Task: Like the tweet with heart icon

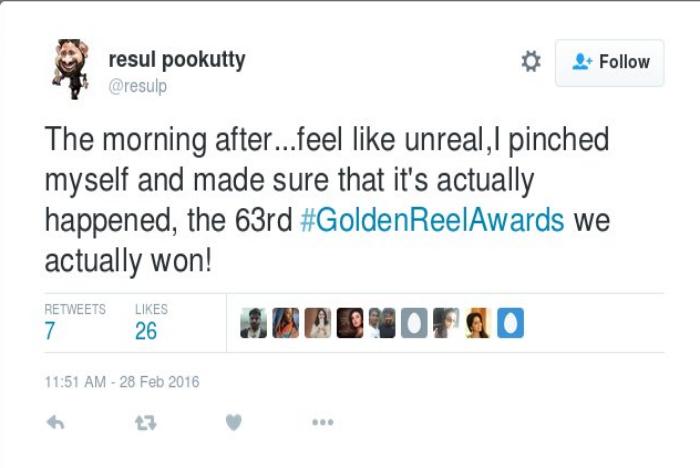Action: tap(233, 422)
